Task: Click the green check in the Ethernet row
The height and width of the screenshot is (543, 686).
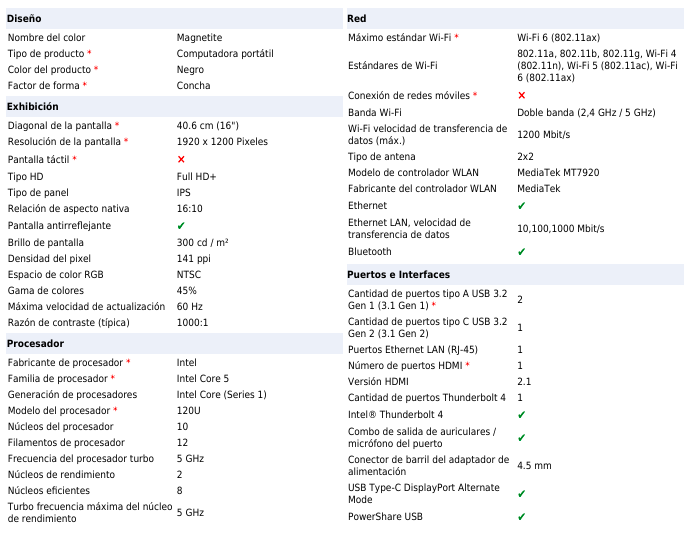Action: 522,206
